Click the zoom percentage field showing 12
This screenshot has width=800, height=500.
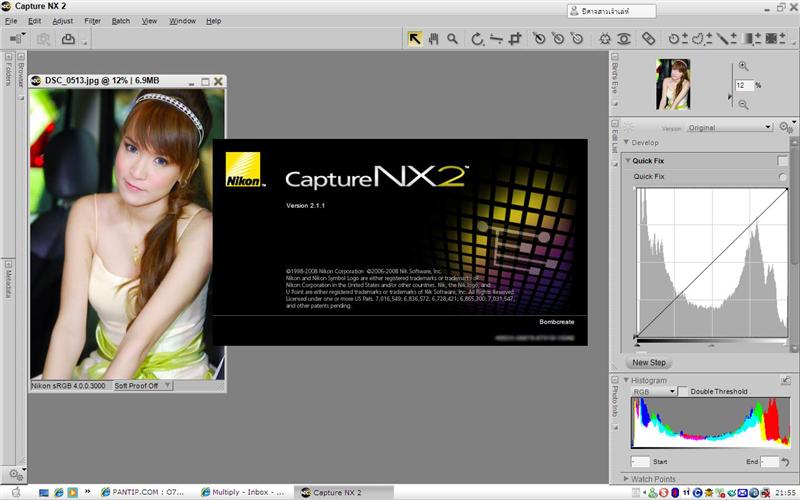tap(744, 85)
